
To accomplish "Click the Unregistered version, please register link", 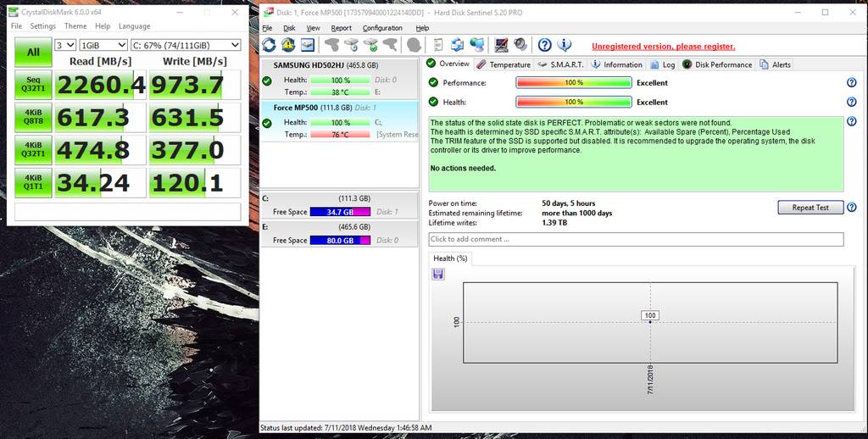I will coord(663,47).
